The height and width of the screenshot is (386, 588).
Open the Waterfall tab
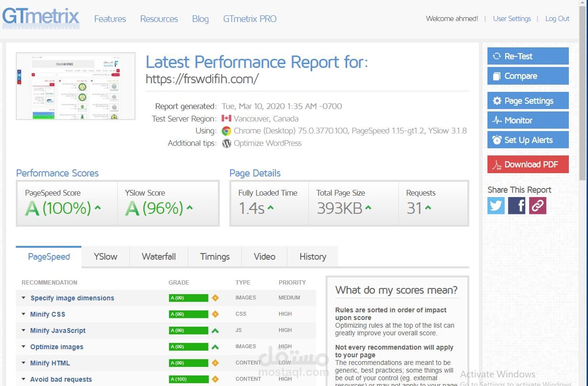(158, 257)
